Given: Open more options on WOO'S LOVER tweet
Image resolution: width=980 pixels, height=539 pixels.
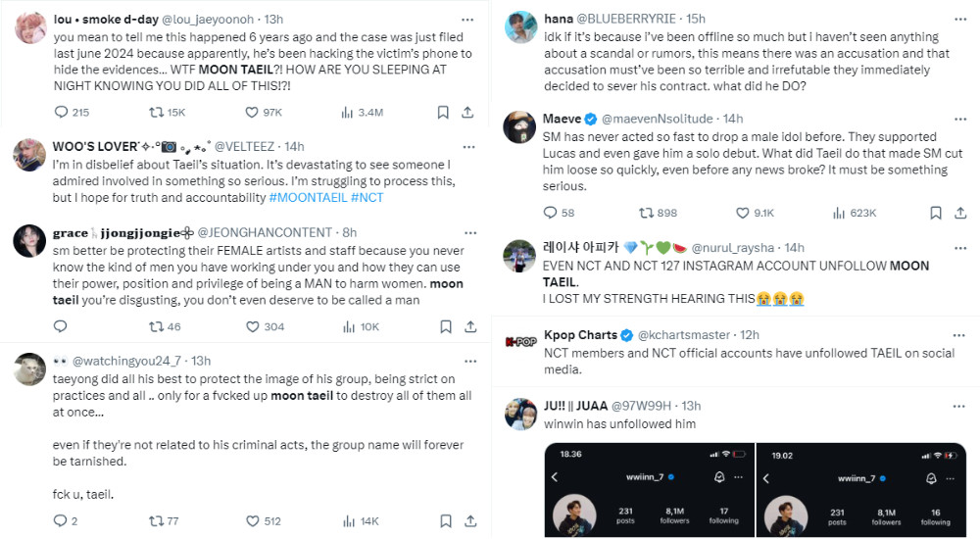Looking at the screenshot, I should click(468, 147).
